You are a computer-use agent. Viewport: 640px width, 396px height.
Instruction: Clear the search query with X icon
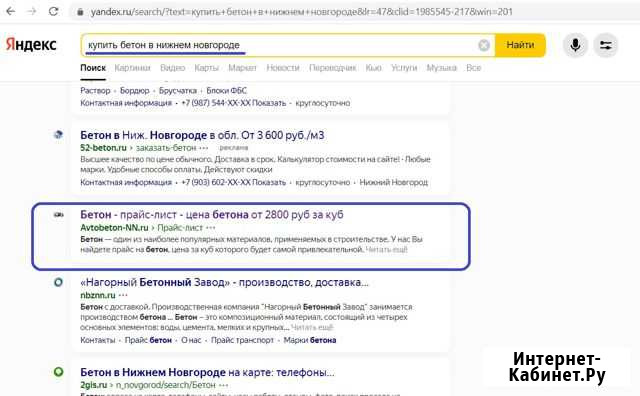(x=484, y=45)
